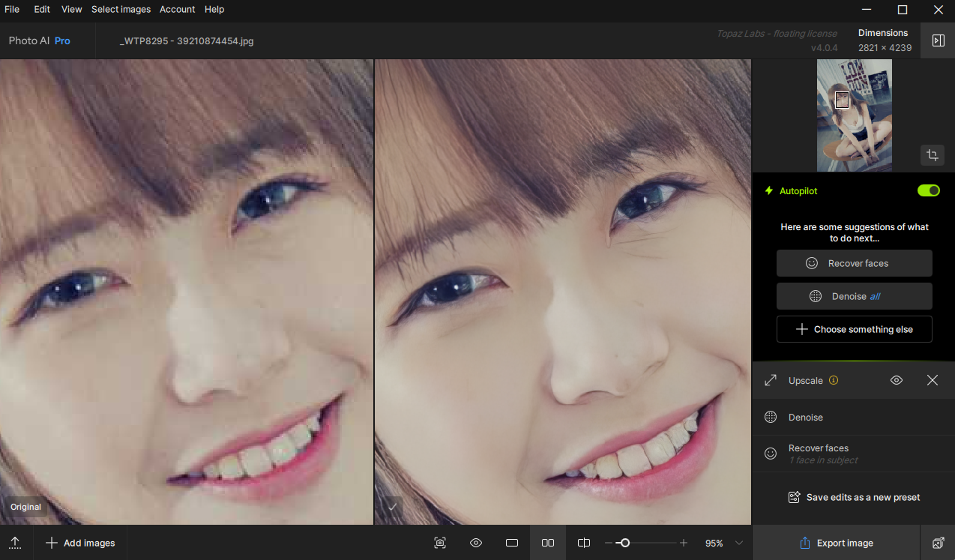
Task: Click the upload icon at bottom left
Action: 15,543
